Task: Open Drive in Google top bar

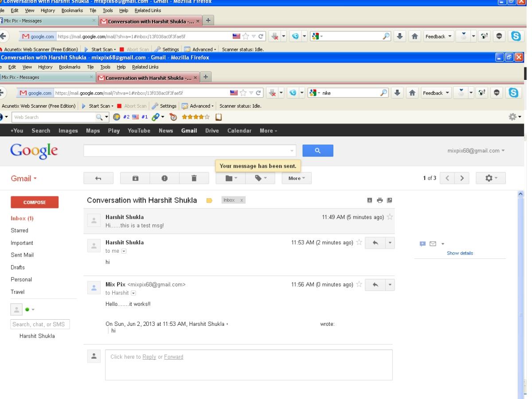Action: (212, 131)
